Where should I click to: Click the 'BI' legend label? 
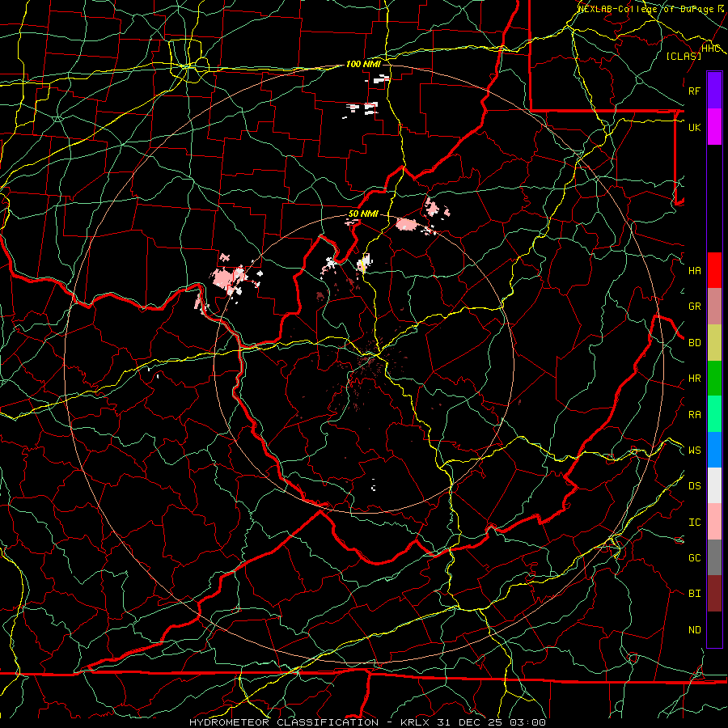[x=694, y=594]
